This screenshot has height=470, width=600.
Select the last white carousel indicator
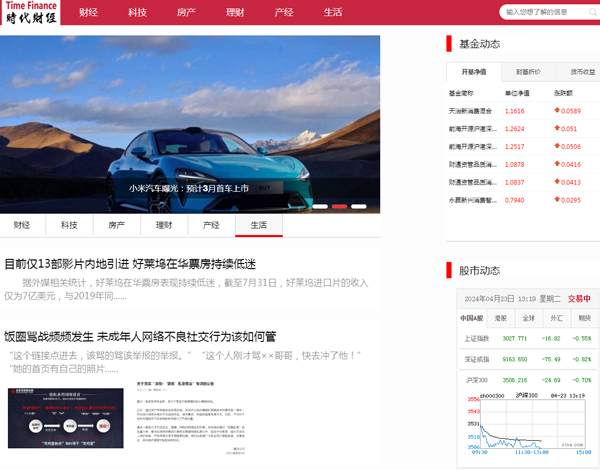tap(359, 206)
